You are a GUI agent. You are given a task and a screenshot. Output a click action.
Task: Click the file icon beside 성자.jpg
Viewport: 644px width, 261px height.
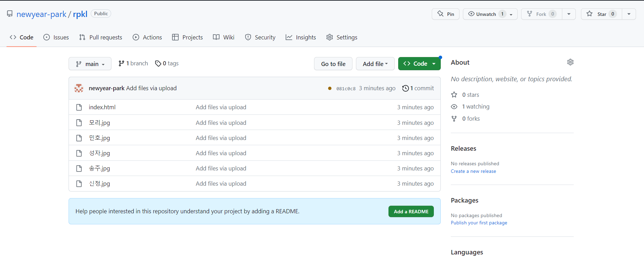79,153
